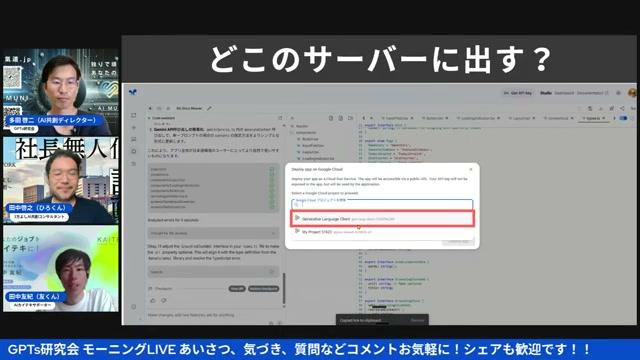Open the Dashboard tab in header
This screenshot has width=640, height=360.
(564, 93)
